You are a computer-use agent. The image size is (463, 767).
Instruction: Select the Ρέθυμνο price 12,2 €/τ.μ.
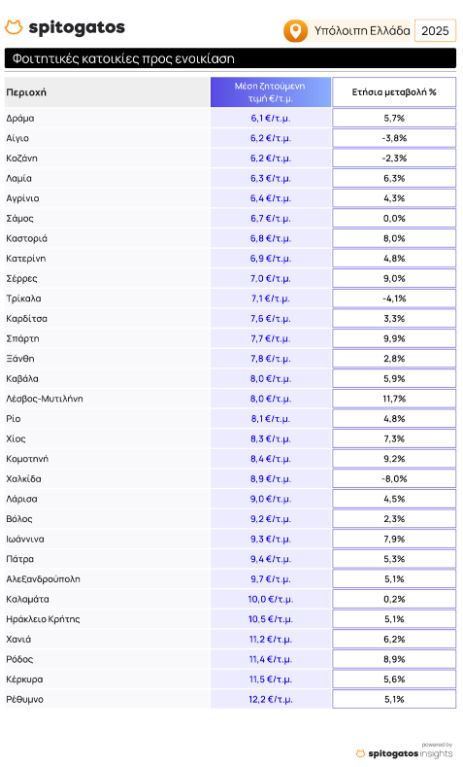pyautogui.click(x=270, y=699)
